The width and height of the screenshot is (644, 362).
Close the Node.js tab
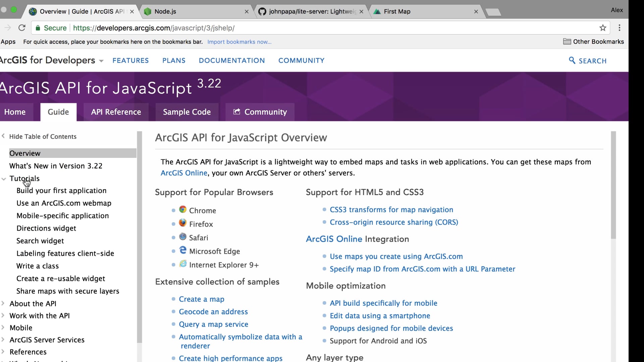coord(247,11)
